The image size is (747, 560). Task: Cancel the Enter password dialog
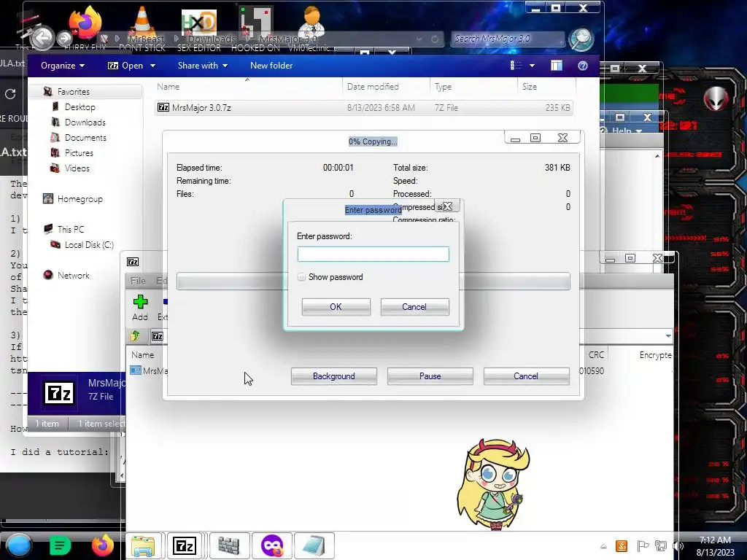coord(414,307)
